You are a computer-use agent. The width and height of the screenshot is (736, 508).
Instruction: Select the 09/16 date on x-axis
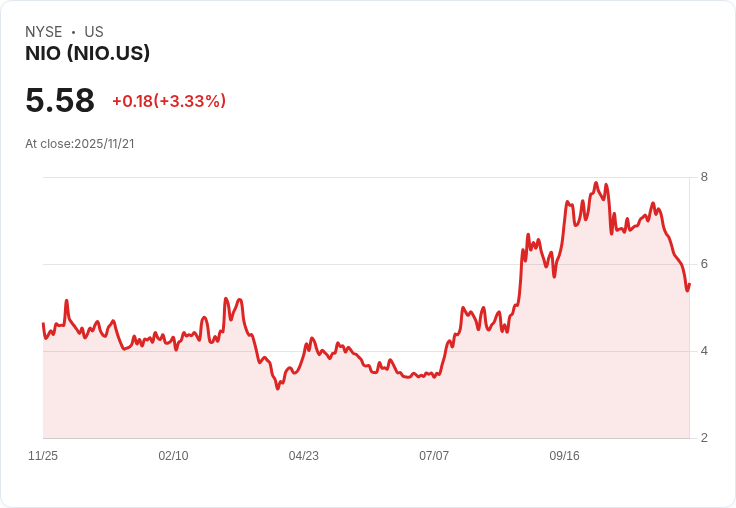click(x=565, y=456)
